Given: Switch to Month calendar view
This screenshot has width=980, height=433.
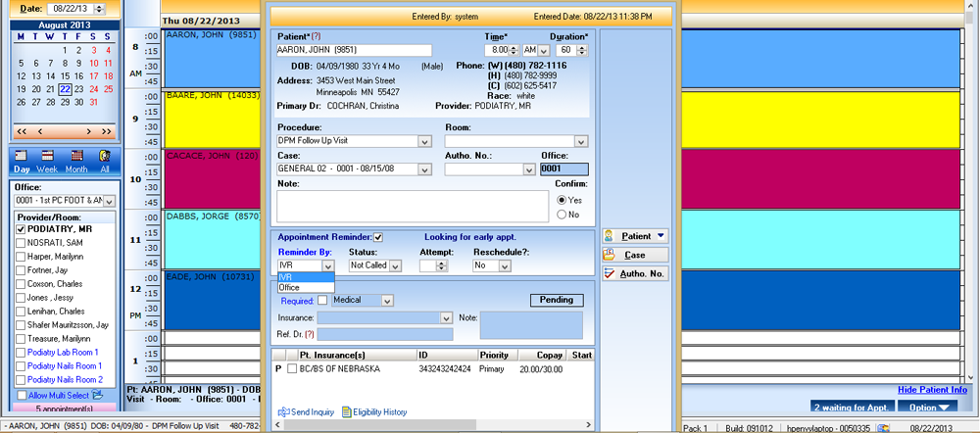Looking at the screenshot, I should pos(75,162).
